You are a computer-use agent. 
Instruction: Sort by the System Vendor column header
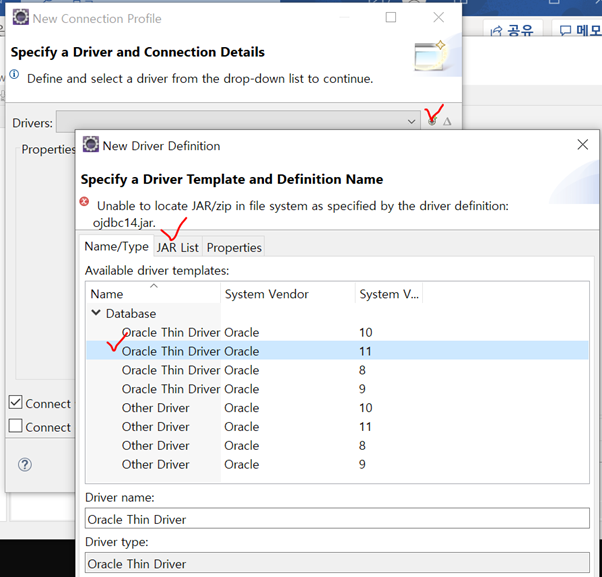[x=288, y=294]
